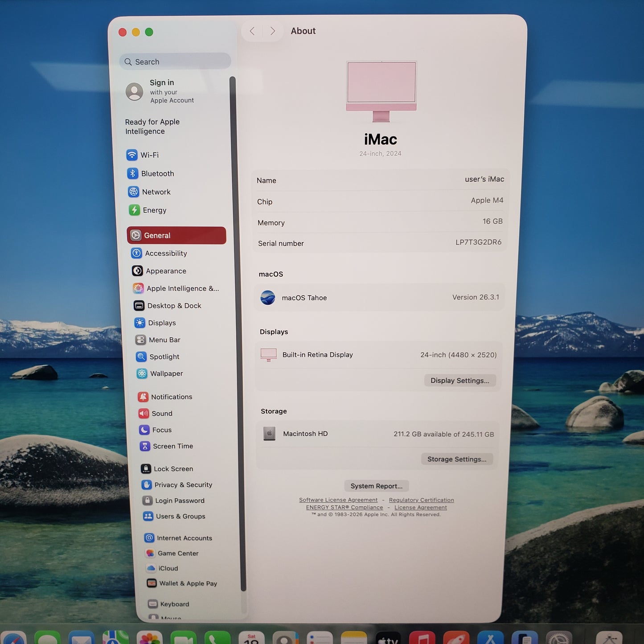Click the Search field in settings

[x=175, y=61]
